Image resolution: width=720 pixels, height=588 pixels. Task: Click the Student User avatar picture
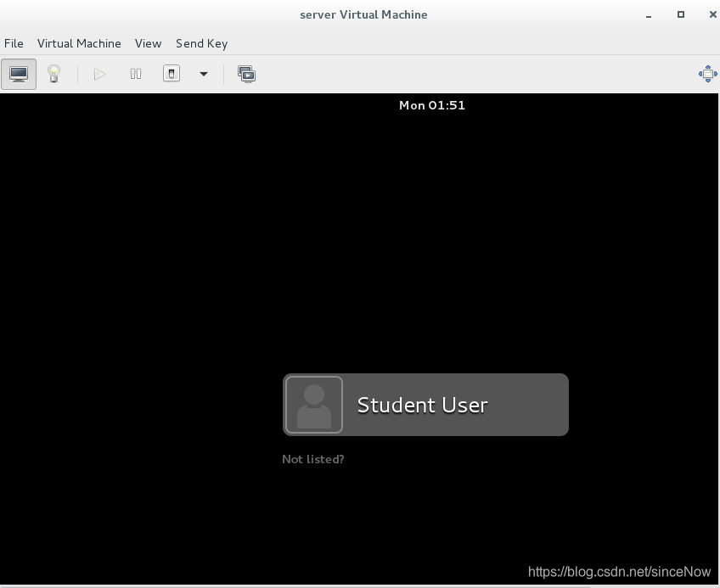(x=314, y=405)
